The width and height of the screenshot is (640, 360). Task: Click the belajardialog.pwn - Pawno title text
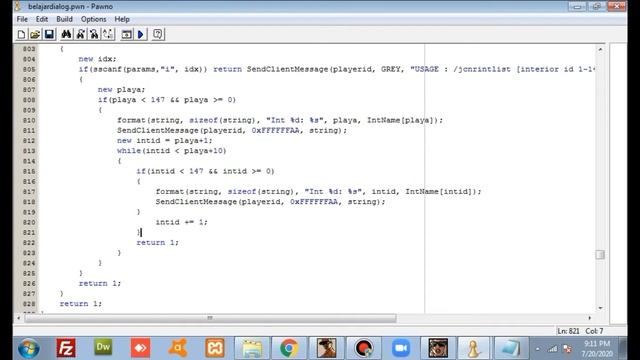tap(70, 7)
